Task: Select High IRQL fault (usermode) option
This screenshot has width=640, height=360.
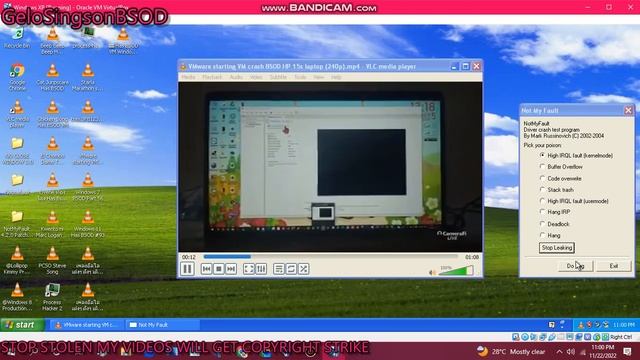Action: click(x=574, y=201)
